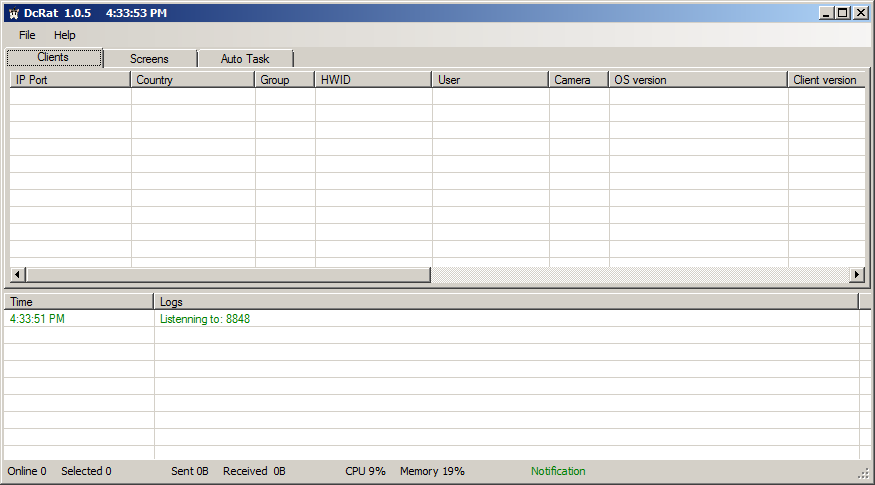Click the HWID column header
Image resolution: width=875 pixels, height=485 pixels.
pos(373,80)
